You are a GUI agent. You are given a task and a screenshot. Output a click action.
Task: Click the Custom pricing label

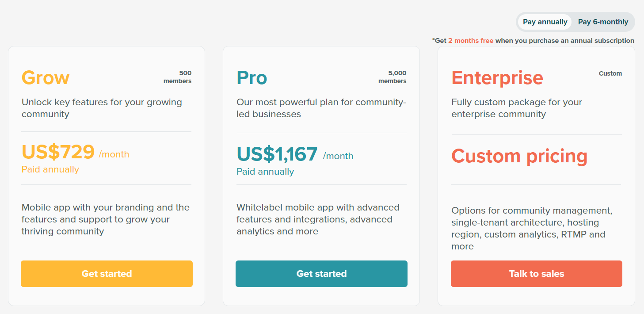point(519,156)
